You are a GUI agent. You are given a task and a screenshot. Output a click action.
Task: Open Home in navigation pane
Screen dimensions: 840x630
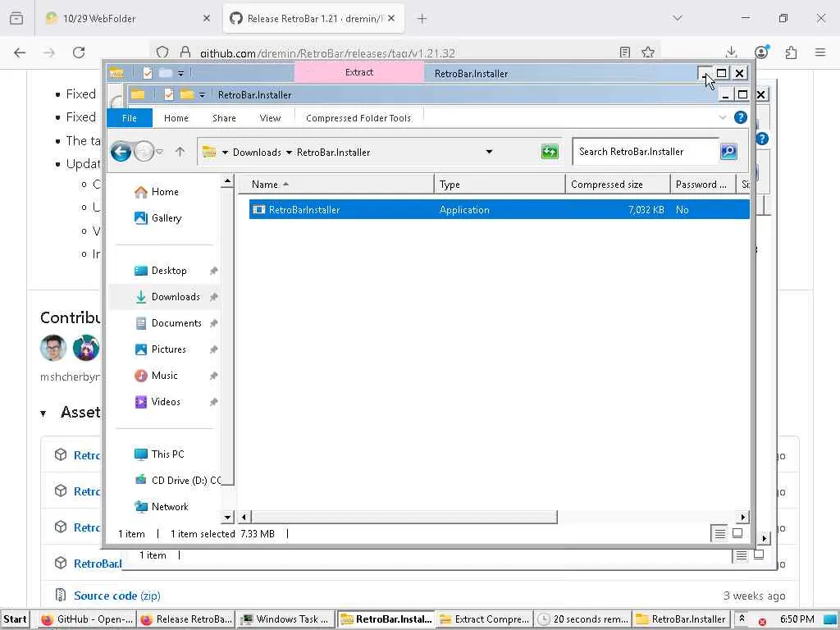[165, 192]
